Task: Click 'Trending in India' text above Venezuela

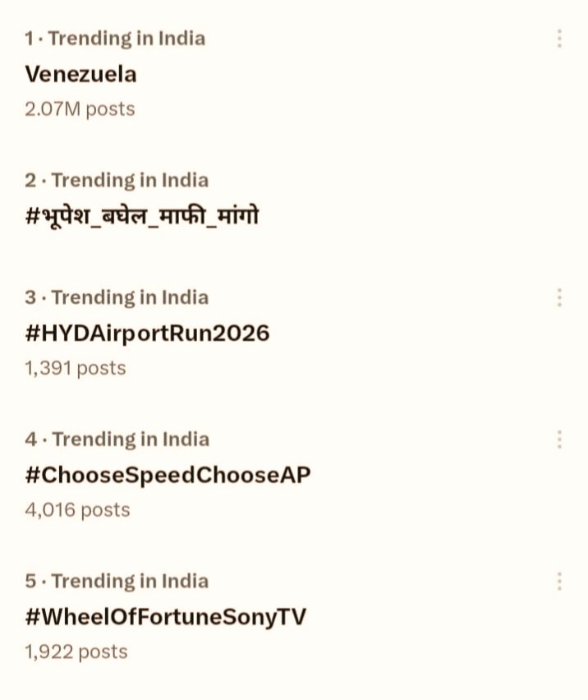Action: [x=127, y=39]
